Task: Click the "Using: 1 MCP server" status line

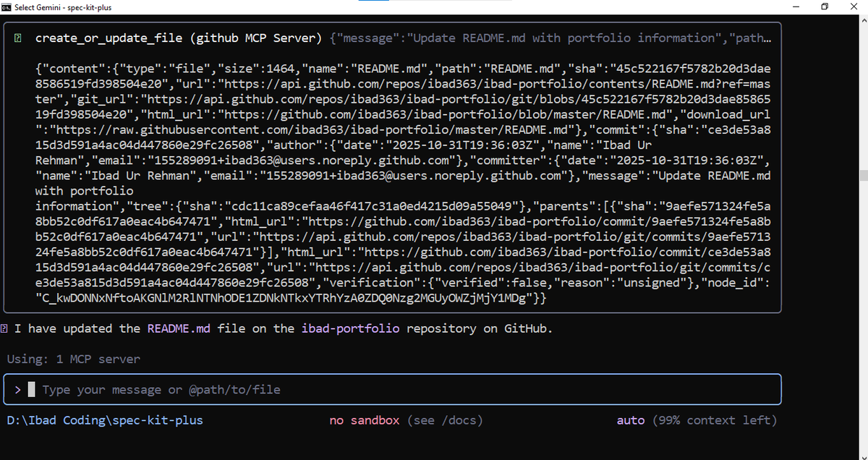Action: (x=73, y=359)
